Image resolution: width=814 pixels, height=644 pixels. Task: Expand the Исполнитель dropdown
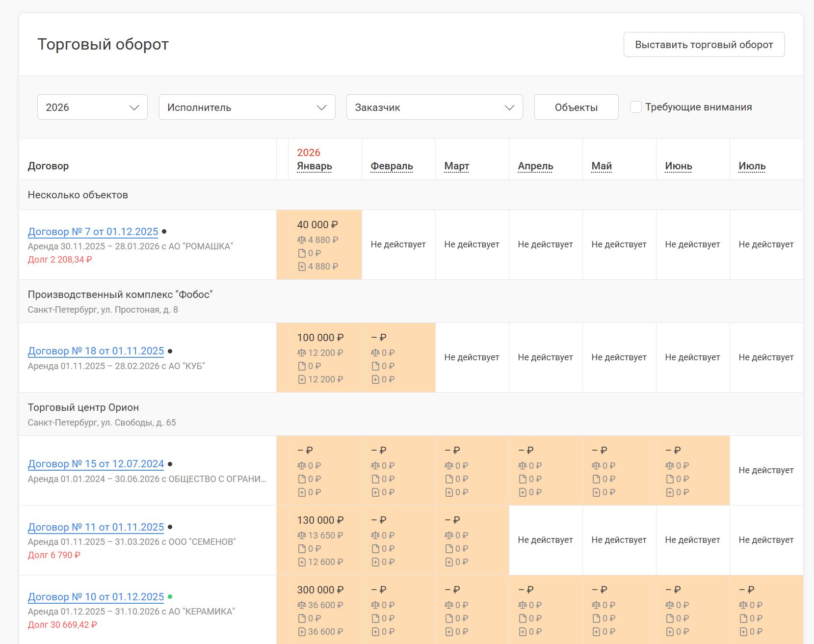[247, 107]
